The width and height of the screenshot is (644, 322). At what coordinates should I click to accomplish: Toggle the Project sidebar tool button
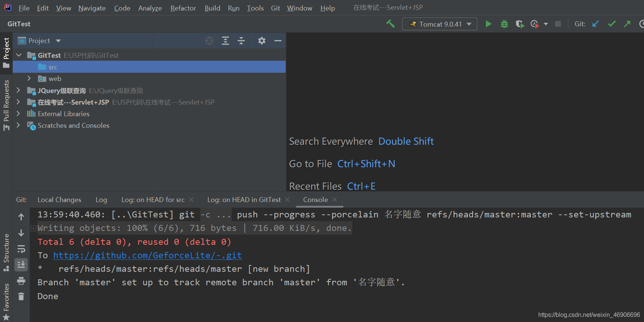coord(6,52)
